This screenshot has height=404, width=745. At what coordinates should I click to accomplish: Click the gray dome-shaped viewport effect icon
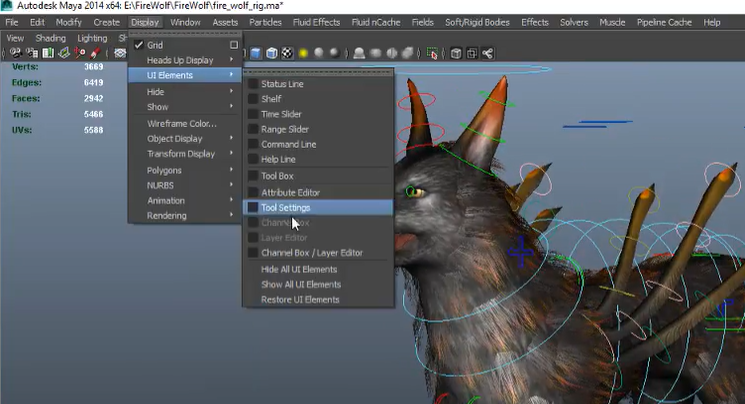pyautogui.click(x=359, y=53)
